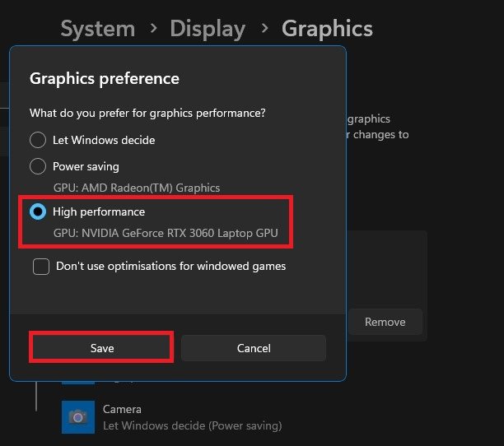Choose the High performance radio option
The height and width of the screenshot is (446, 504).
click(38, 211)
